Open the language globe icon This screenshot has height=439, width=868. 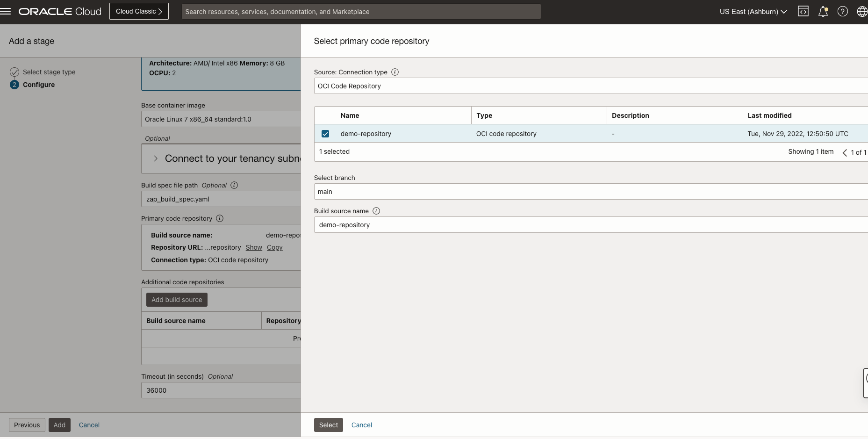coord(862,12)
